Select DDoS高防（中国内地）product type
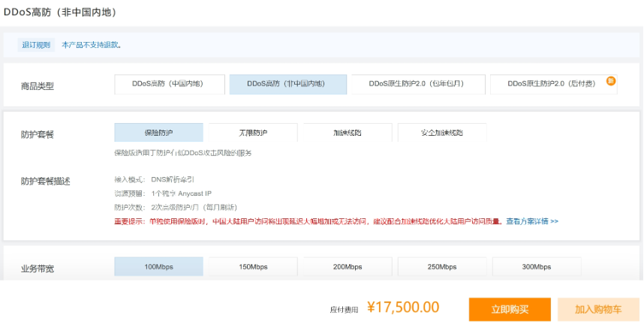The image size is (644, 327). point(170,84)
